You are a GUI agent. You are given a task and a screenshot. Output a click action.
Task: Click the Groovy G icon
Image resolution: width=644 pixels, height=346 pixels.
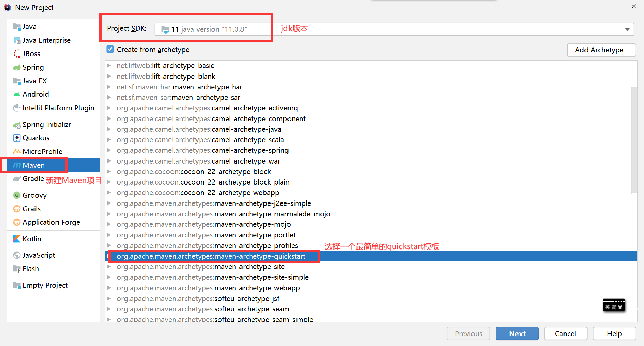coord(17,195)
